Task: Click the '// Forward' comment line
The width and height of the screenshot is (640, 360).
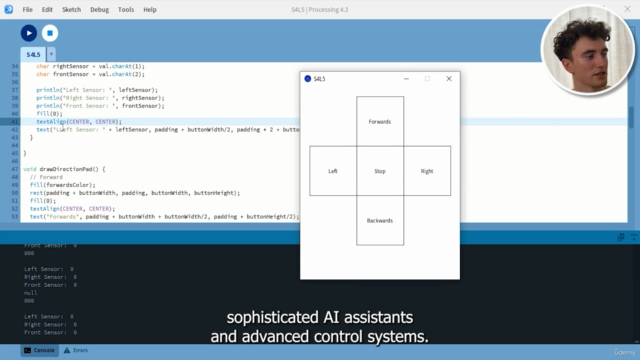Action: pos(46,177)
